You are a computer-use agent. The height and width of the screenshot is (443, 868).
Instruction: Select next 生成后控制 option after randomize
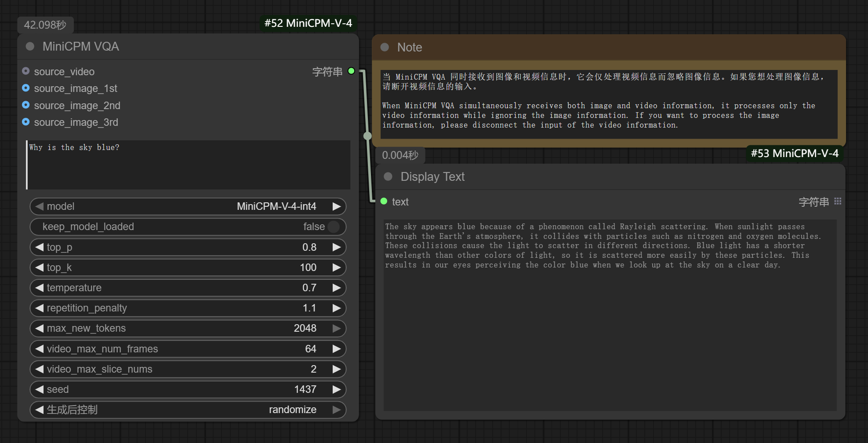(337, 410)
